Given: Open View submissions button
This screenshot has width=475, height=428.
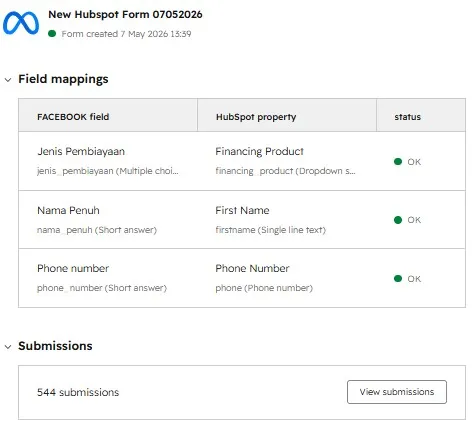Looking at the screenshot, I should coord(397,392).
